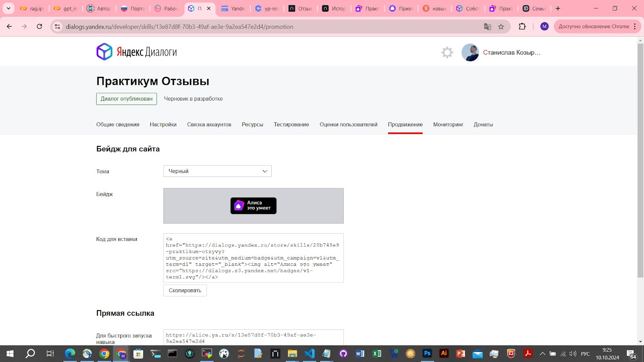The image size is (644, 362).
Task: Open Adobe Acrobat from taskbar
Action: [528, 354]
